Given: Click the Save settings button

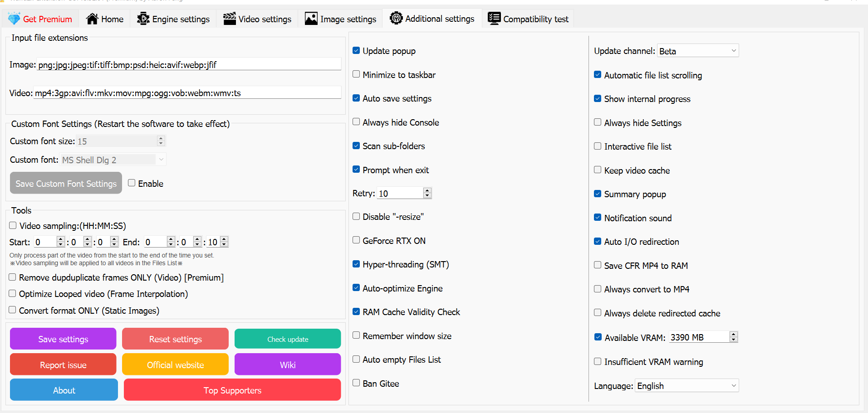Looking at the screenshot, I should tap(63, 339).
